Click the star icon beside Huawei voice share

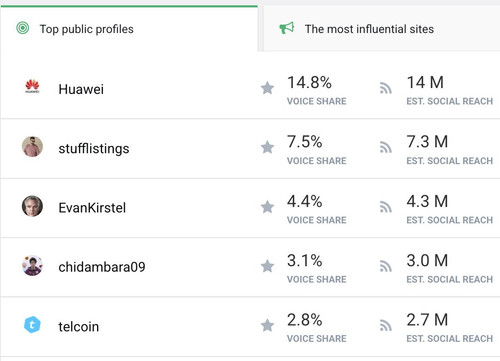(x=267, y=88)
